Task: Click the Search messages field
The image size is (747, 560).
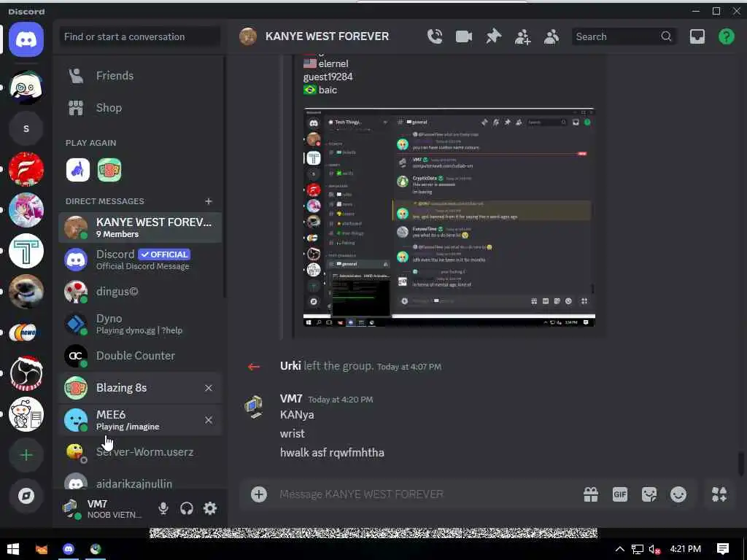Action: click(x=623, y=36)
